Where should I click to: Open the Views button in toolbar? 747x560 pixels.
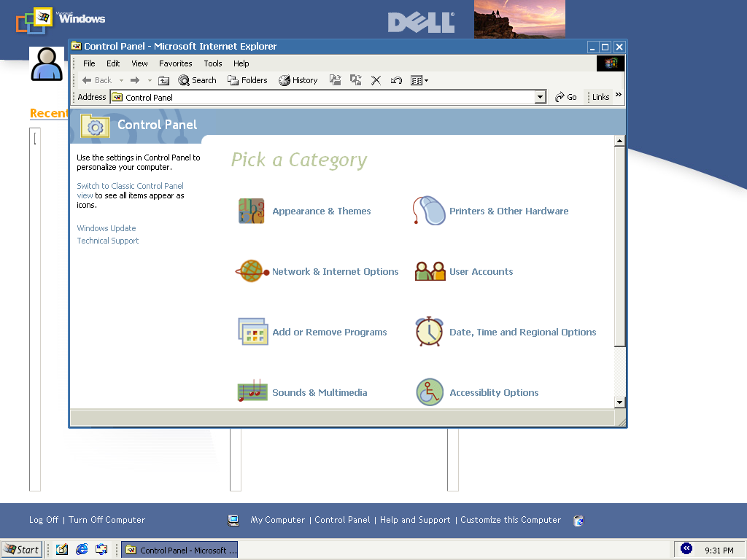click(419, 80)
